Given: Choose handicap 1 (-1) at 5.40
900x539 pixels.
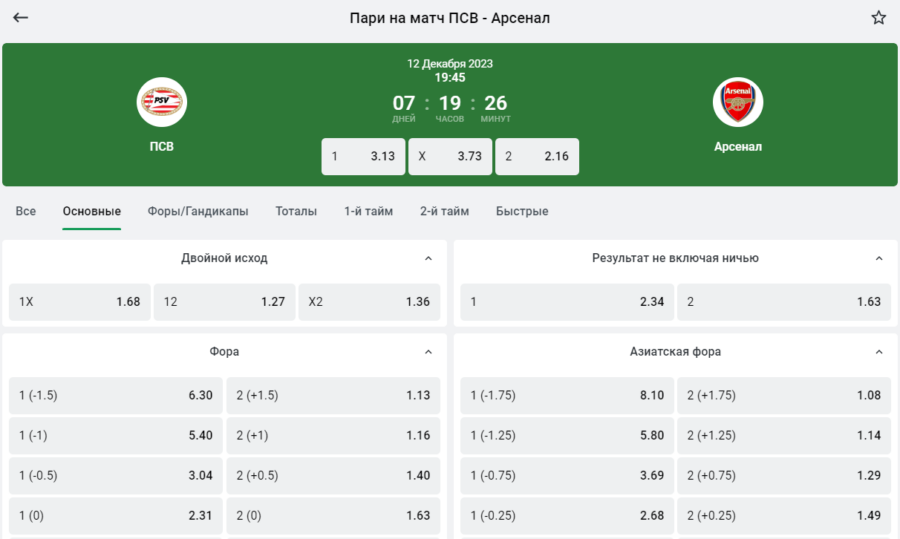Looking at the screenshot, I should click(116, 436).
